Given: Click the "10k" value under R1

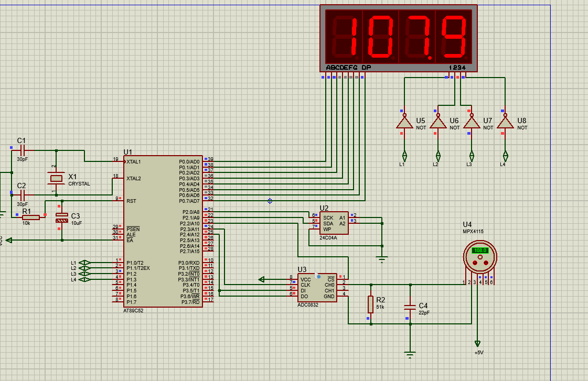Looking at the screenshot, I should (26, 223).
